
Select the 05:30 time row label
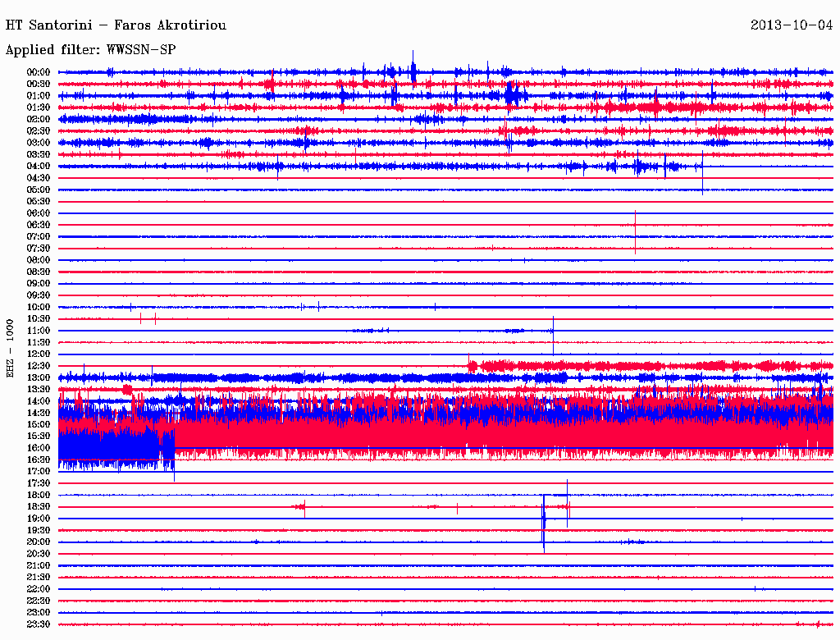coord(39,202)
